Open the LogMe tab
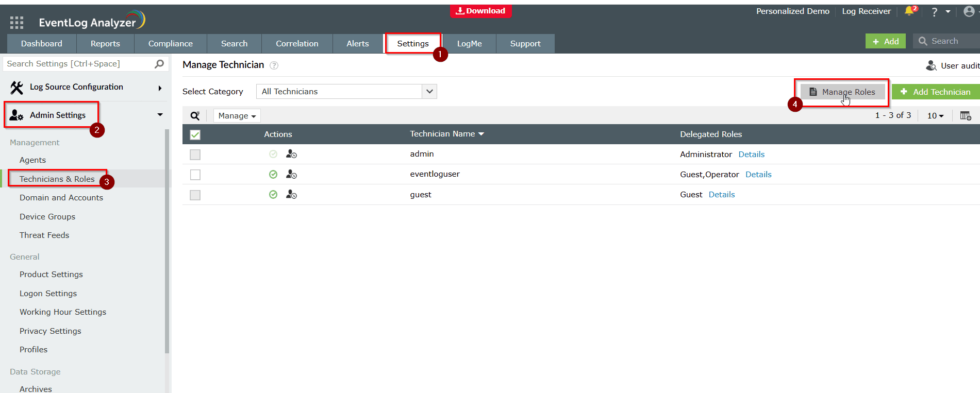Screen dimensions: 980x393 click(x=469, y=44)
